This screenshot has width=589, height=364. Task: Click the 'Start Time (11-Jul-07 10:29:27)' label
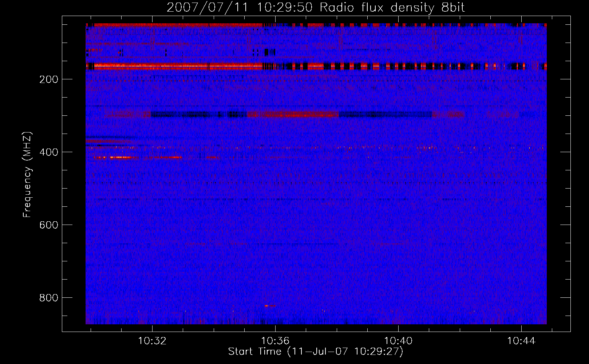316,352
